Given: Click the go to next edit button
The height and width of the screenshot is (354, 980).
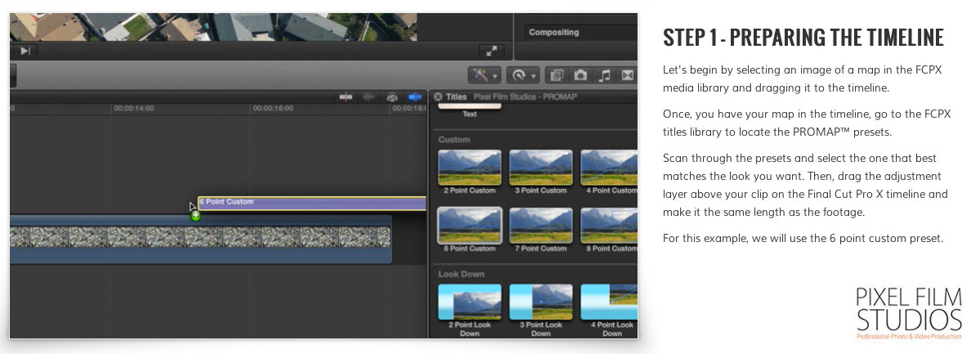Looking at the screenshot, I should point(25,51).
